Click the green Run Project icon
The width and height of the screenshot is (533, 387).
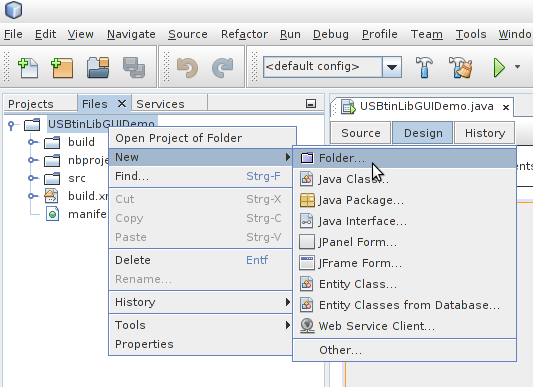[x=499, y=67]
